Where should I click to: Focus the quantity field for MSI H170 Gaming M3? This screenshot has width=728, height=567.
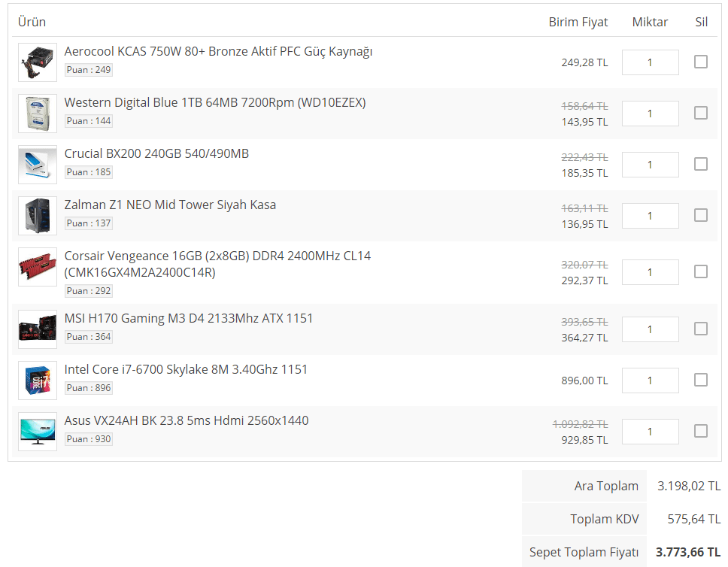coord(650,329)
